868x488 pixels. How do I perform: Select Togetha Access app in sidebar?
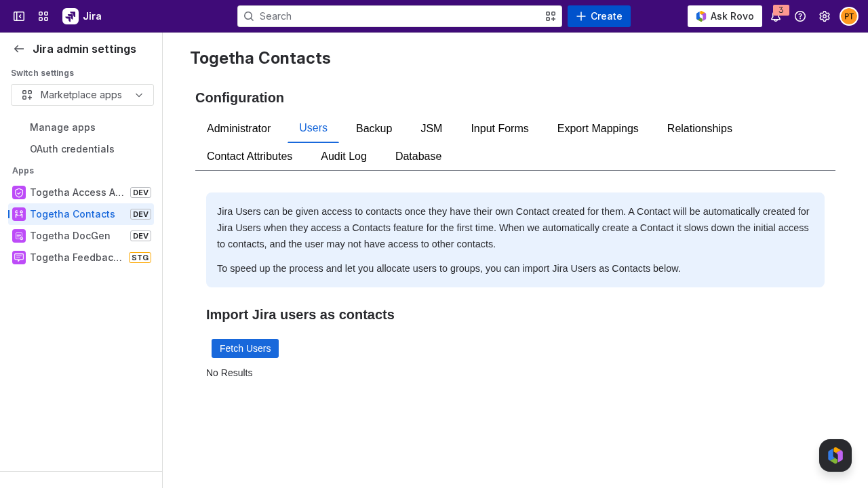click(x=81, y=192)
